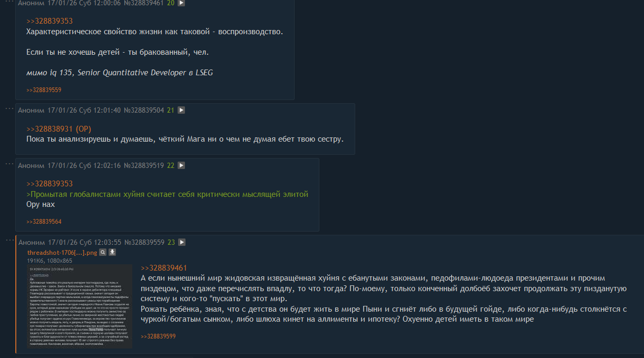This screenshot has width=644, height=358.
Task: Click the play icon on post №328839461
Action: [181, 3]
